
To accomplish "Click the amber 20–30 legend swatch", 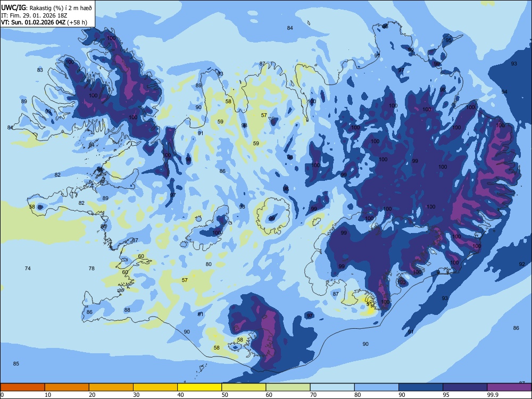I will (x=111, y=387).
